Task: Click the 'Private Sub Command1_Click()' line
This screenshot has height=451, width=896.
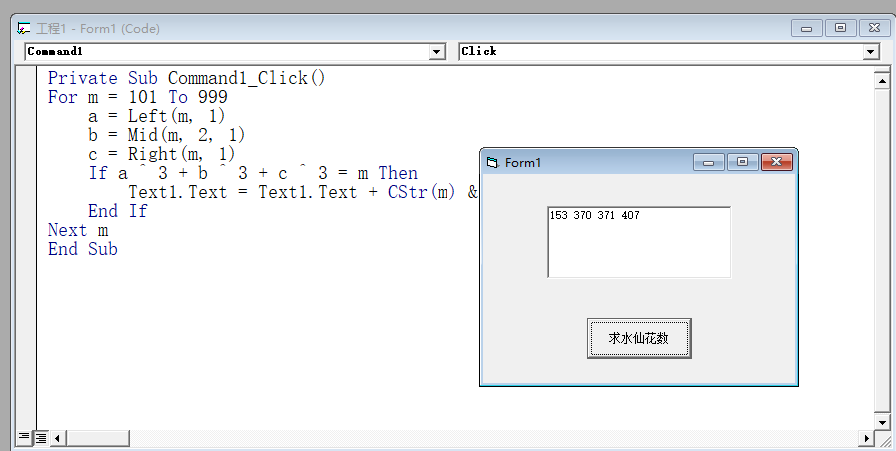Action: (186, 78)
